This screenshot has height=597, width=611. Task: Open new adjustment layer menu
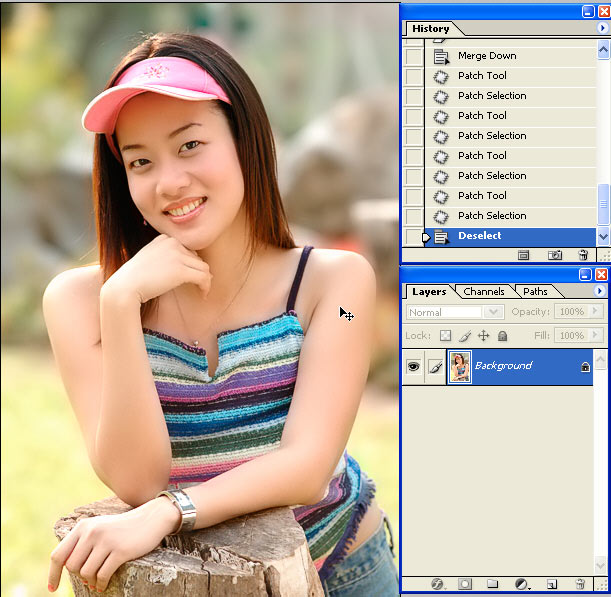pyautogui.click(x=521, y=584)
